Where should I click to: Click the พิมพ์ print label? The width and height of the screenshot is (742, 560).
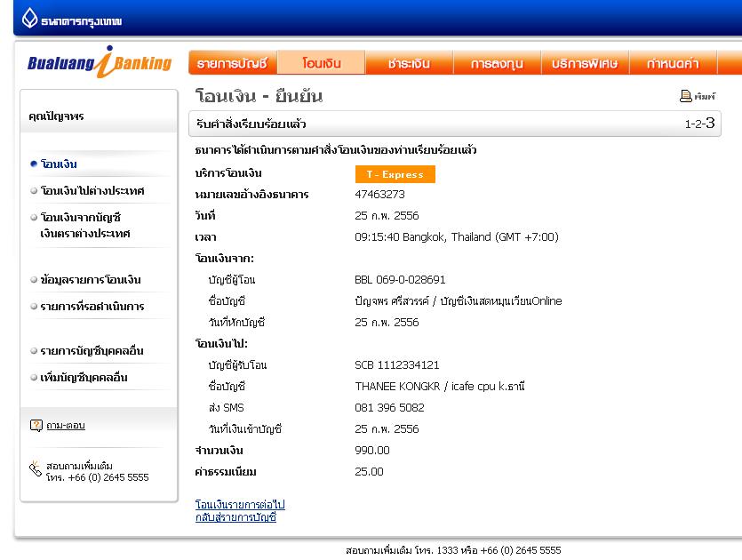click(705, 97)
